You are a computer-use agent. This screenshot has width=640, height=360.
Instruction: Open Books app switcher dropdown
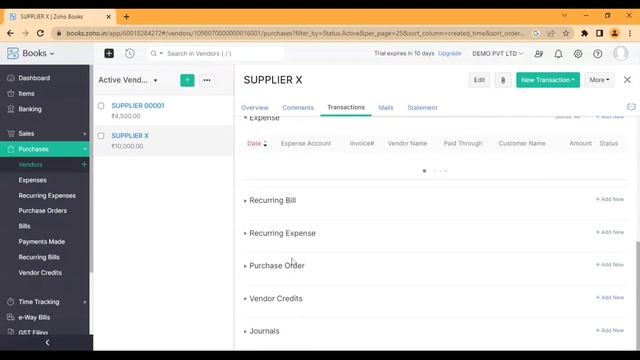38,53
